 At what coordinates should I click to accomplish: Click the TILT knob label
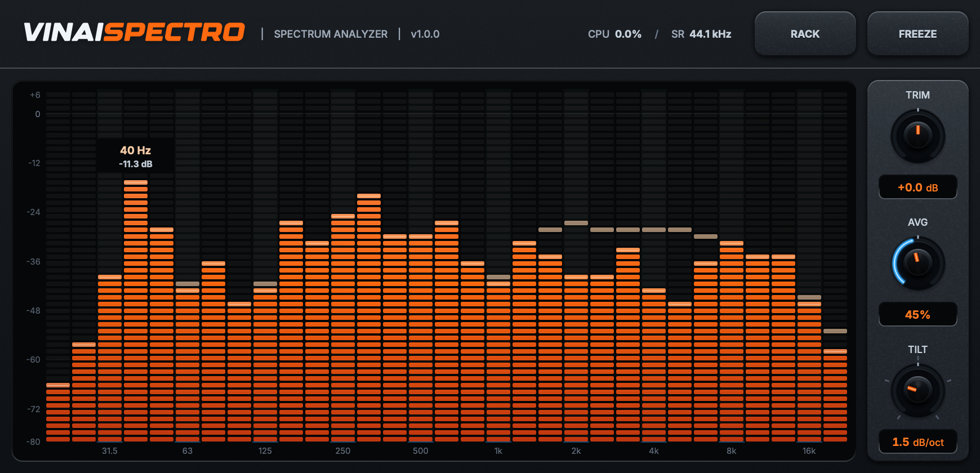coord(917,350)
